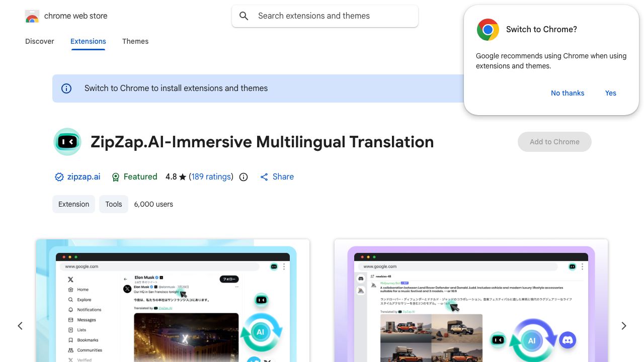Focus the Search extensions and themes field
This screenshot has height=362, width=644.
pos(325,16)
